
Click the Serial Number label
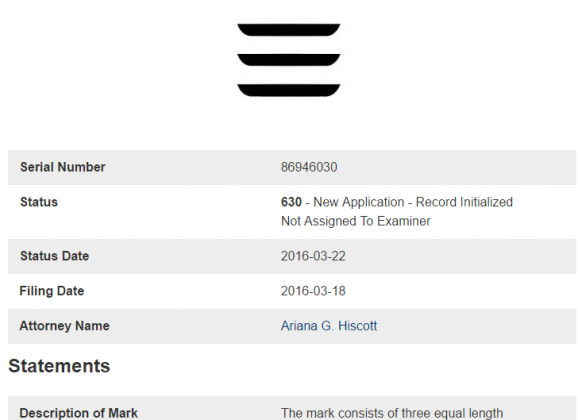(63, 167)
